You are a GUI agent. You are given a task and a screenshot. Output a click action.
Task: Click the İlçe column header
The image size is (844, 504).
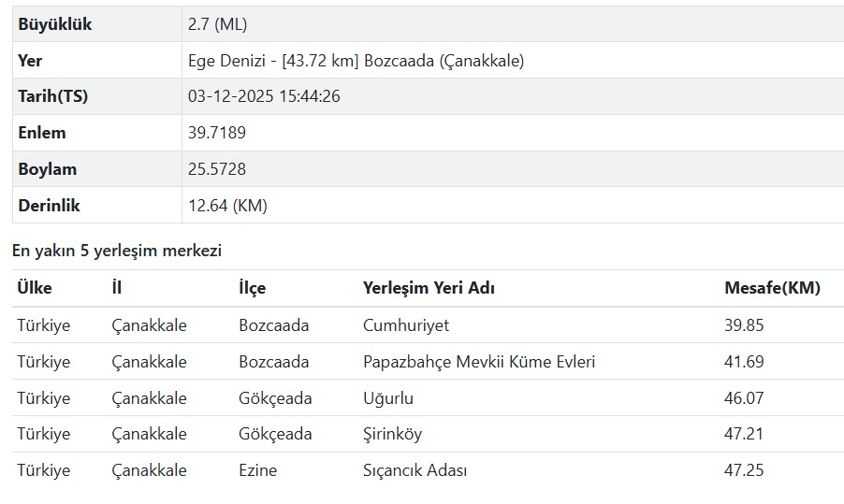tap(253, 288)
